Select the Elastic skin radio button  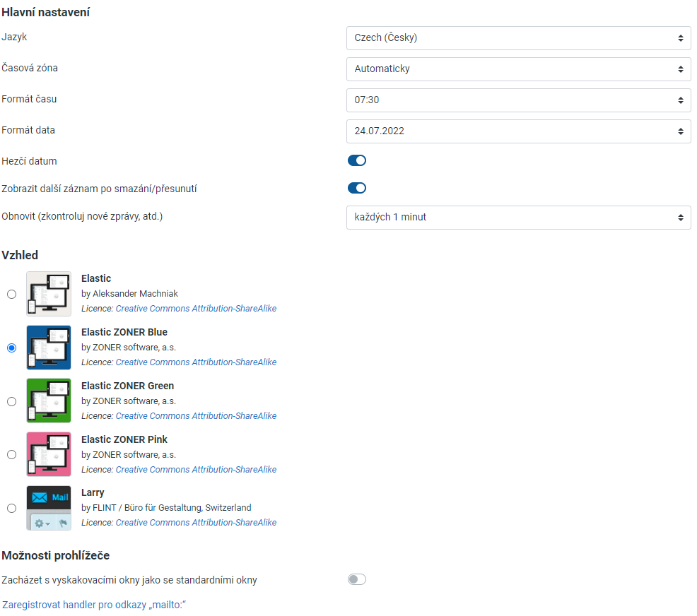pyautogui.click(x=11, y=294)
